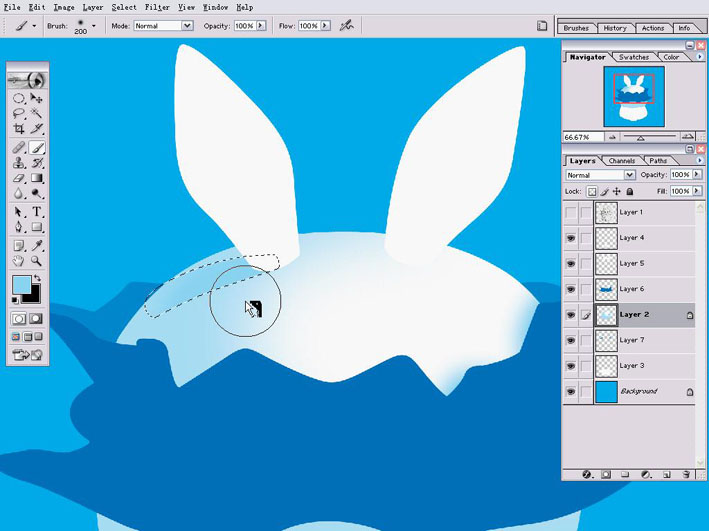709x531 pixels.
Task: Select the Dodge tool
Action: (37, 194)
